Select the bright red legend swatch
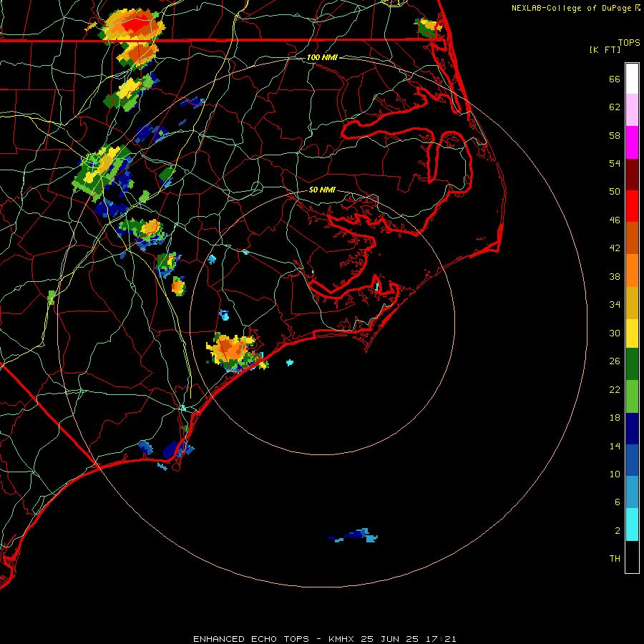644x644 pixels. coord(632,206)
